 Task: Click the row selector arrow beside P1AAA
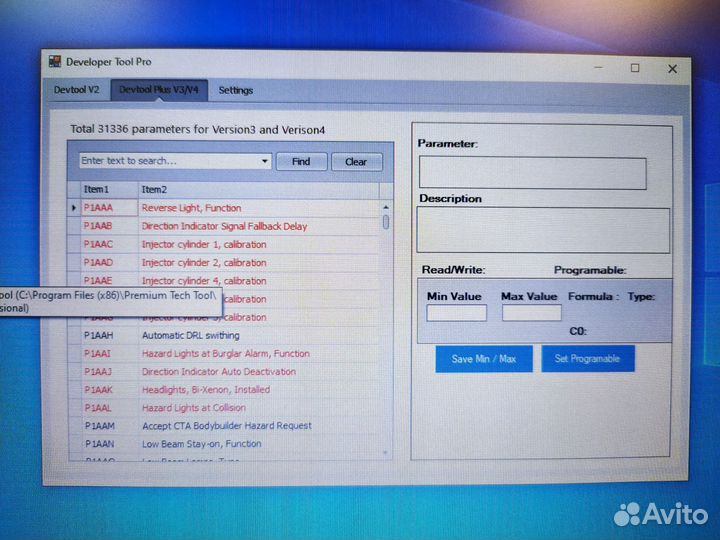point(73,208)
